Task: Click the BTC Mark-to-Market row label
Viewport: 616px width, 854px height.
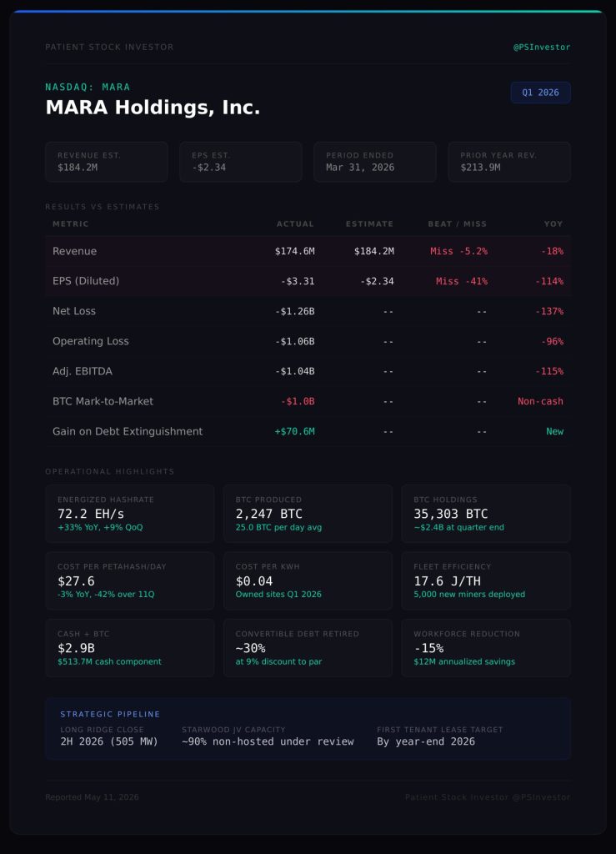Action: pyautogui.click(x=103, y=401)
